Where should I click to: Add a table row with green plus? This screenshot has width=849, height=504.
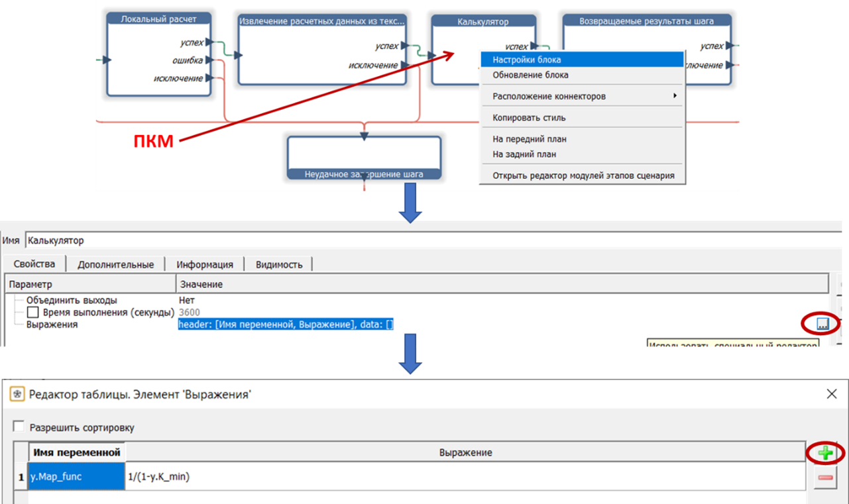[x=825, y=454]
